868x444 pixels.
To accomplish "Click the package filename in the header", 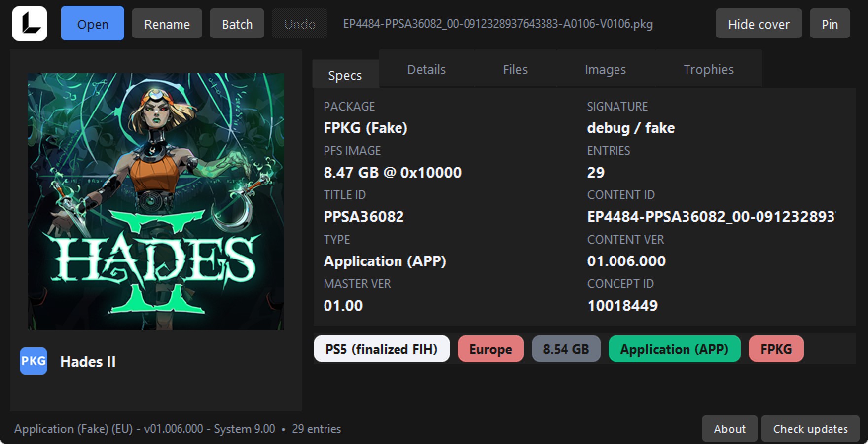I will [498, 24].
